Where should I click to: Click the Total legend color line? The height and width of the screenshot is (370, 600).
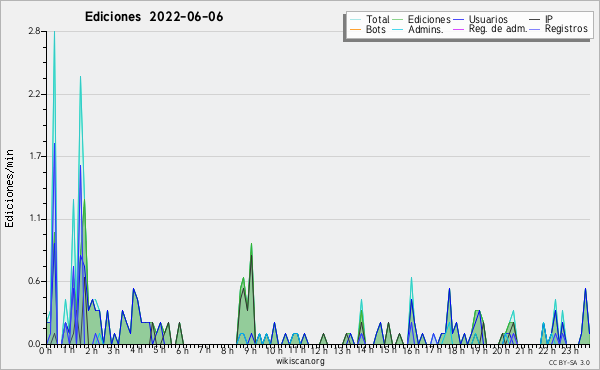[x=355, y=20]
